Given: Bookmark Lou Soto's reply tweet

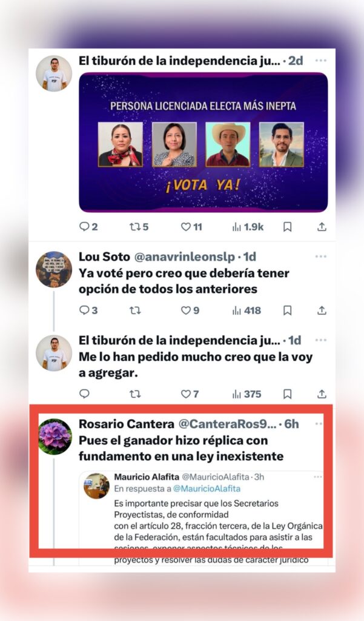Looking at the screenshot, I should click(x=288, y=310).
